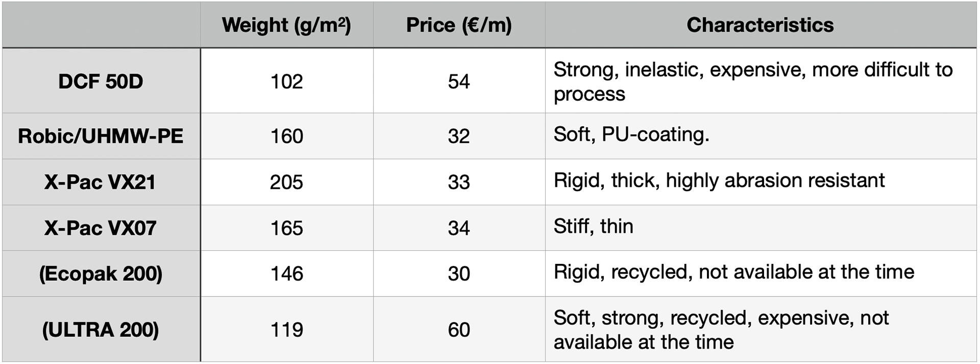
Task: Select the weight cell showing 205
Action: pos(286,182)
